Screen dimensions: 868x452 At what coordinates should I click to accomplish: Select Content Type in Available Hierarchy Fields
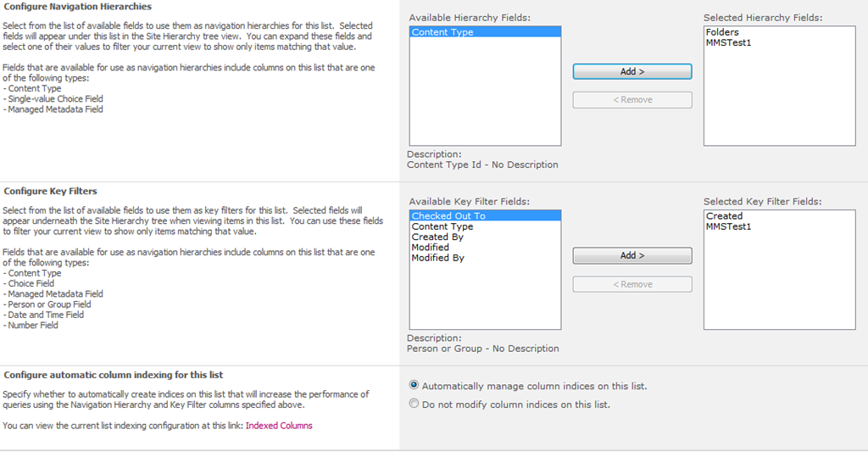[442, 32]
